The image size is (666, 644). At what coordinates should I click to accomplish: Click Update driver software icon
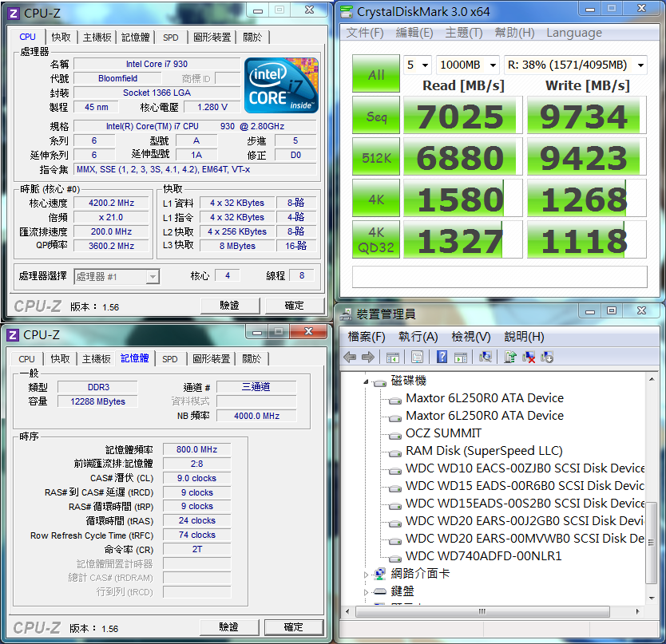[510, 357]
